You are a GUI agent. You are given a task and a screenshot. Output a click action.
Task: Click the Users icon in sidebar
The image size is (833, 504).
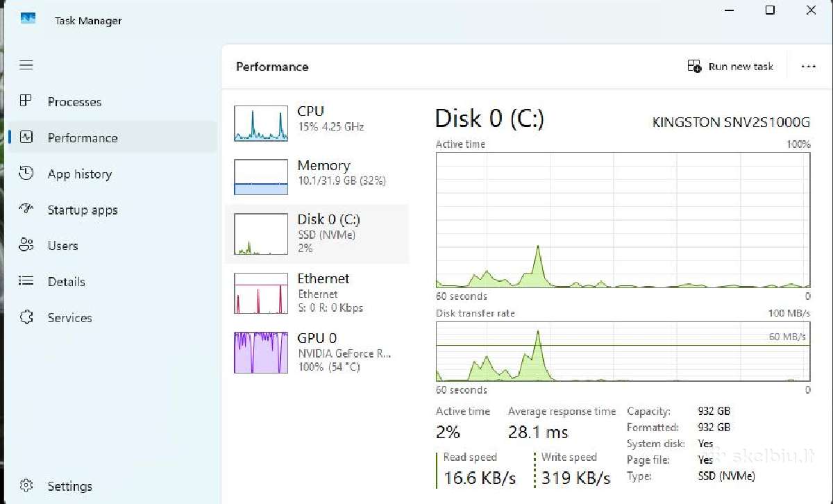[x=26, y=246]
